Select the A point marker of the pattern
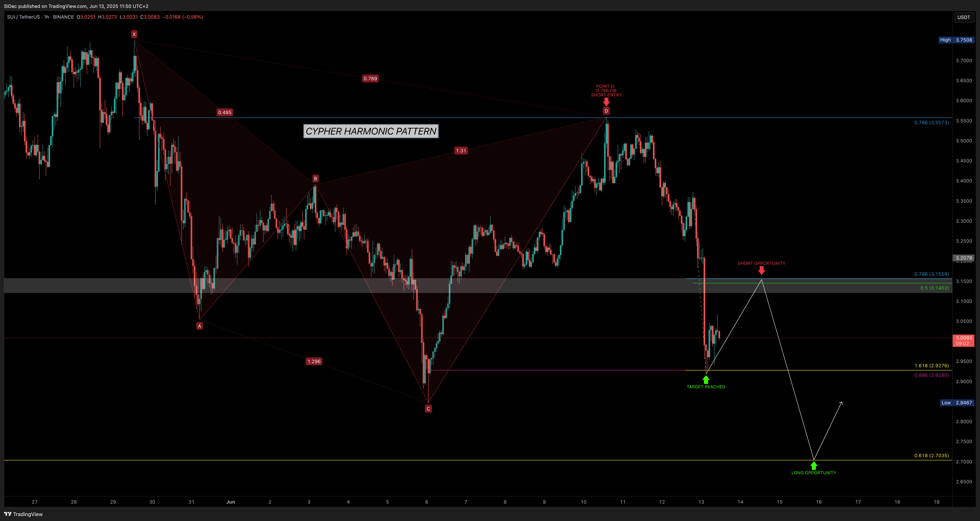This screenshot has height=521, width=980. pyautogui.click(x=199, y=326)
